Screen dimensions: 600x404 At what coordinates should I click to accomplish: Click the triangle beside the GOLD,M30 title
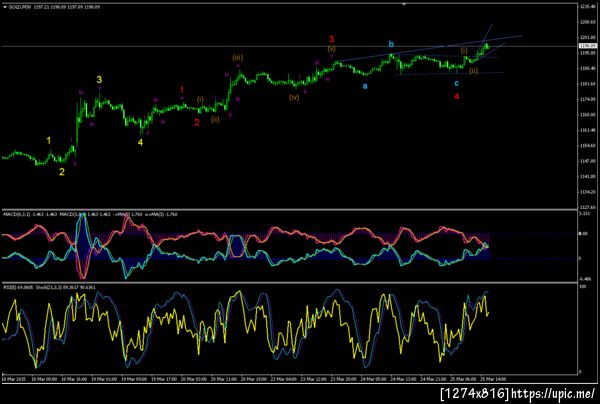tap(5, 7)
